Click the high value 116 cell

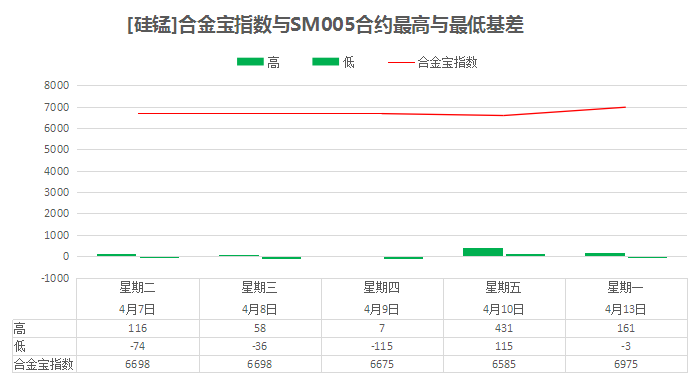(x=138, y=328)
